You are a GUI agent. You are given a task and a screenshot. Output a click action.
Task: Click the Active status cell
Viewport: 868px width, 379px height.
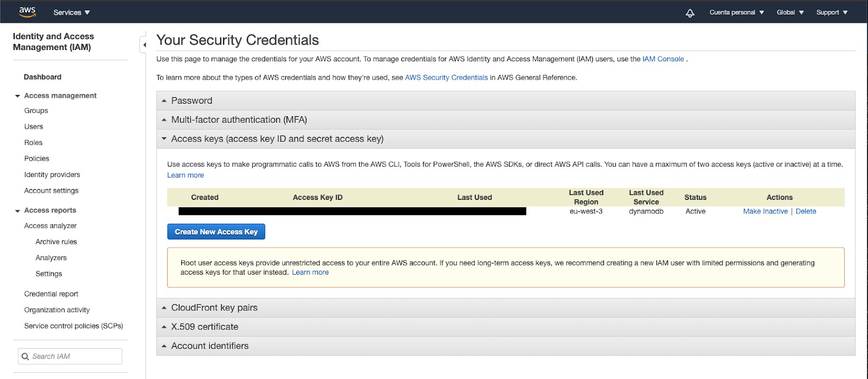coord(695,211)
